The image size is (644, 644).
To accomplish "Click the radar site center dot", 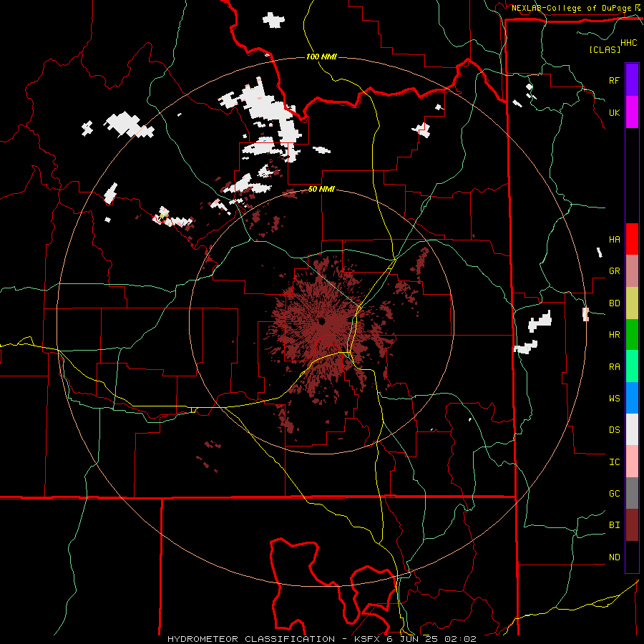I will click(321, 321).
